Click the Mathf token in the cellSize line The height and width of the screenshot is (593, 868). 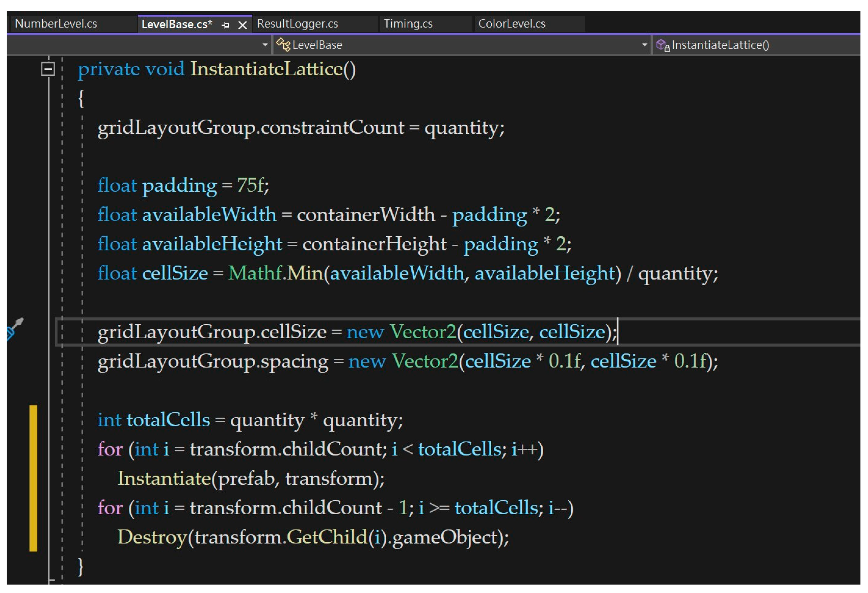pyautogui.click(x=255, y=273)
